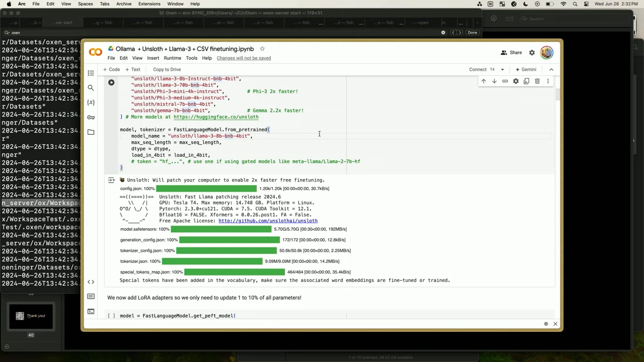The image size is (644, 362).
Task: Click the model_name line in code
Action: (x=192, y=136)
